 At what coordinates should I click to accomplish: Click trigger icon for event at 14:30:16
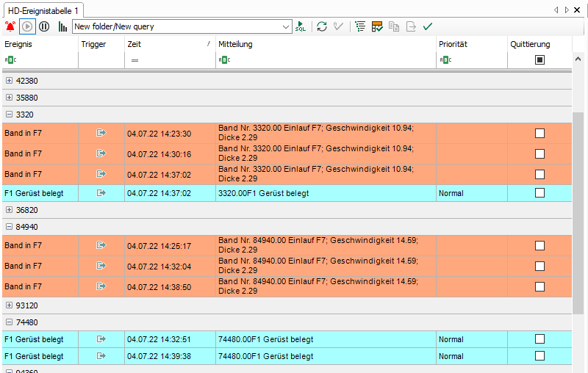[x=101, y=153]
